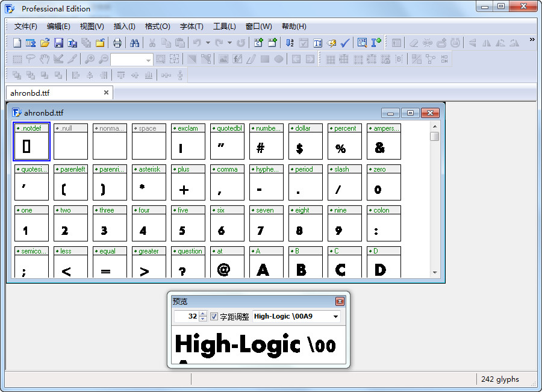
Task: Open the 文件(F) menu
Action: click(24, 26)
